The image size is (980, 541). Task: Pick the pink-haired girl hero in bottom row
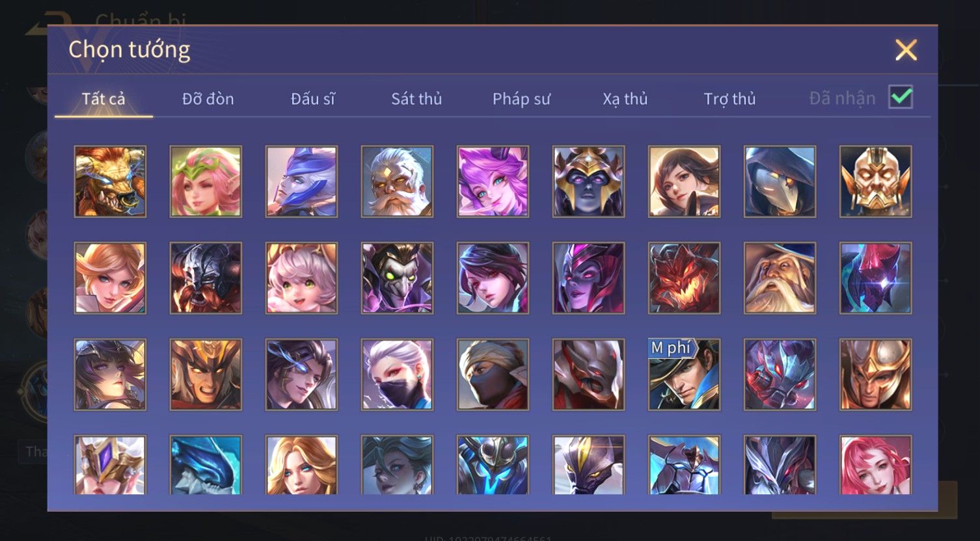[875, 465]
